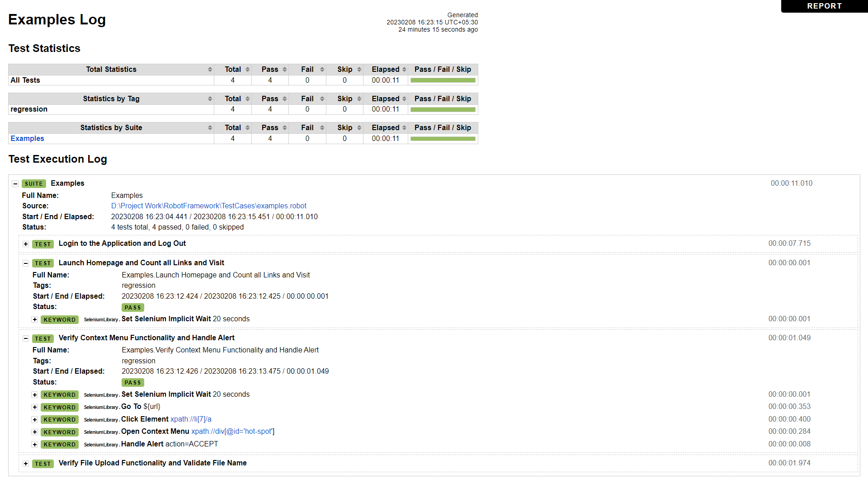Expand Login to the Application and Log Out test
The image size is (868, 488).
26,244
